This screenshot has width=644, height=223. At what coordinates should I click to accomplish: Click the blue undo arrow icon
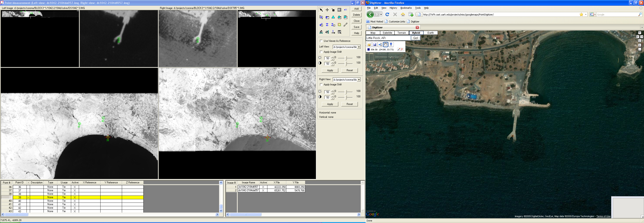click(345, 10)
